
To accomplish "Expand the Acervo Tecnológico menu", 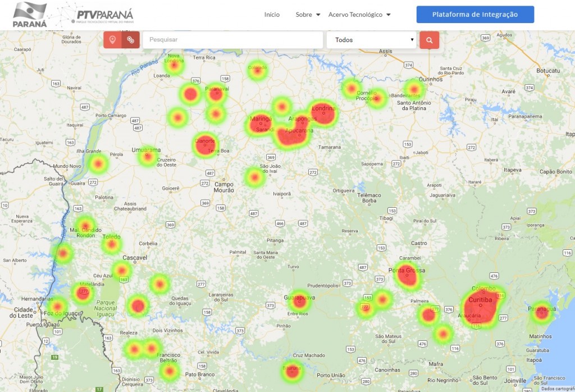I will pyautogui.click(x=359, y=15).
